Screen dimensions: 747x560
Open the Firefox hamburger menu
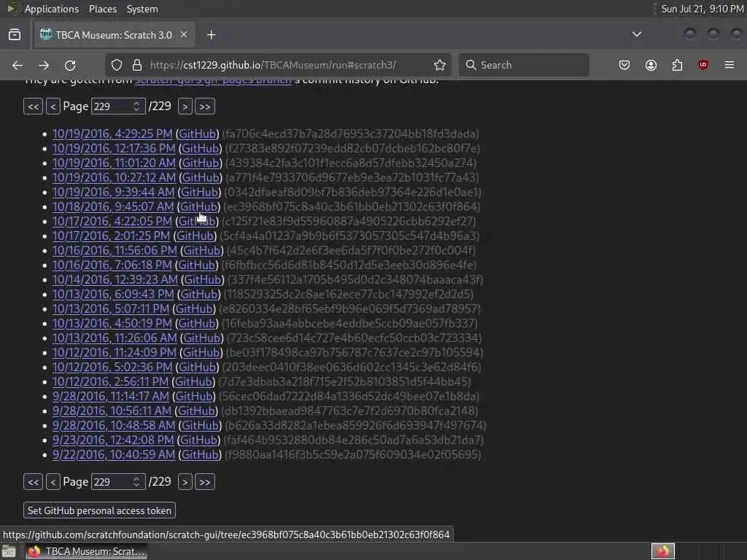tap(729, 65)
